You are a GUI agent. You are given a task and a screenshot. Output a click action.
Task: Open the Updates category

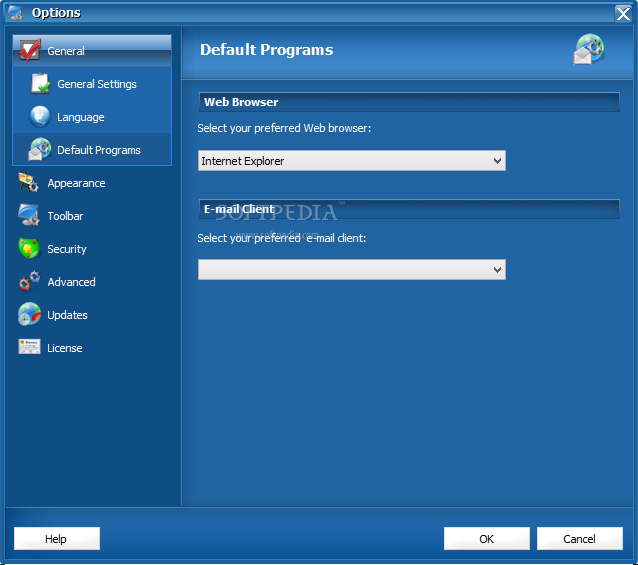92,315
